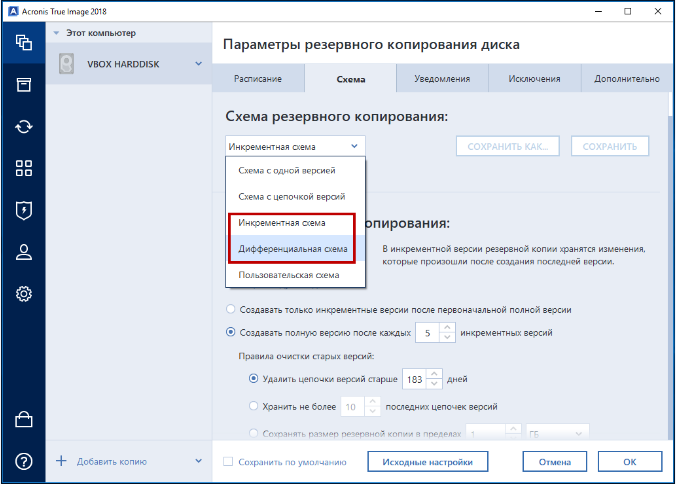Click the Отмена button

coord(555,462)
